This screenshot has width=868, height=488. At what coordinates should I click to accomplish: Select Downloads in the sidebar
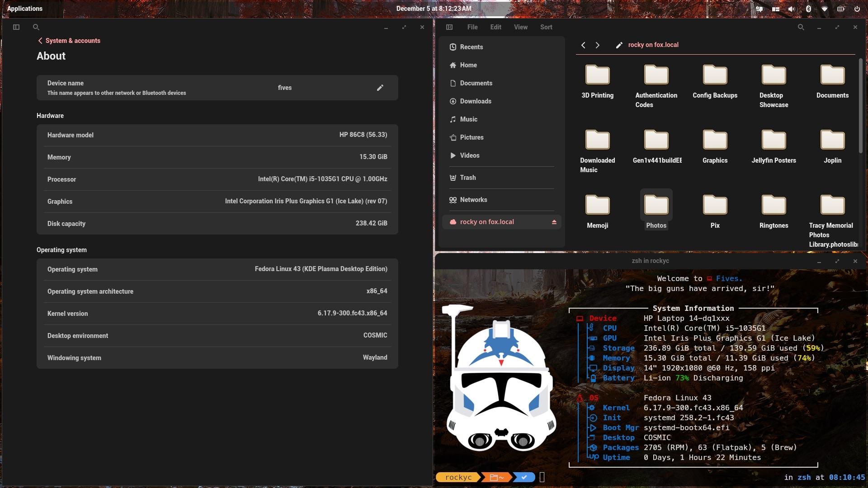(475, 101)
